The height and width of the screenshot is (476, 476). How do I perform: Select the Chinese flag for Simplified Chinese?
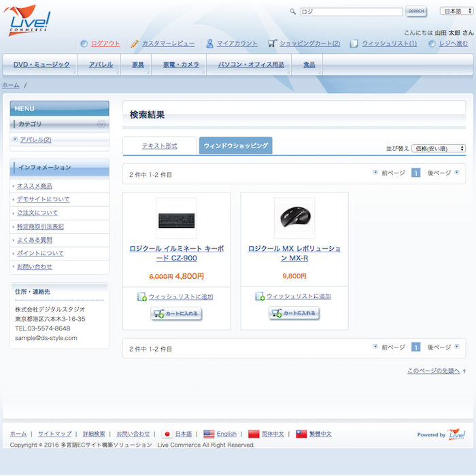click(254, 434)
